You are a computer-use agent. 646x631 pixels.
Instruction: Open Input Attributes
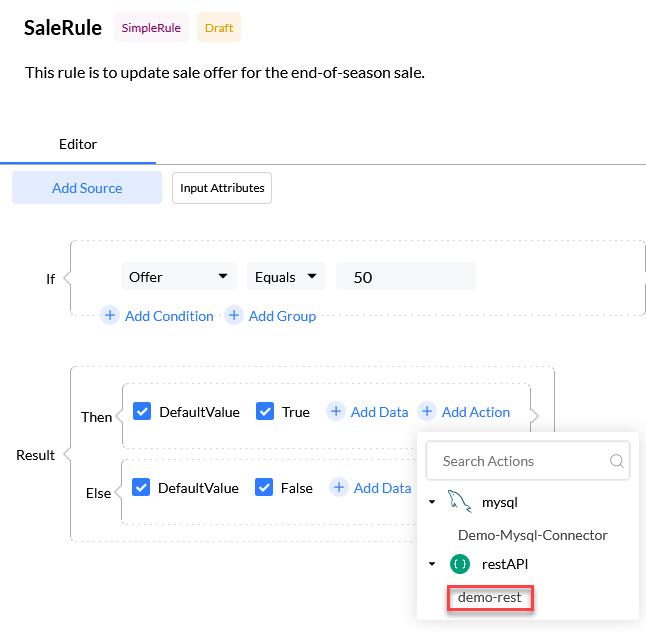click(x=222, y=188)
